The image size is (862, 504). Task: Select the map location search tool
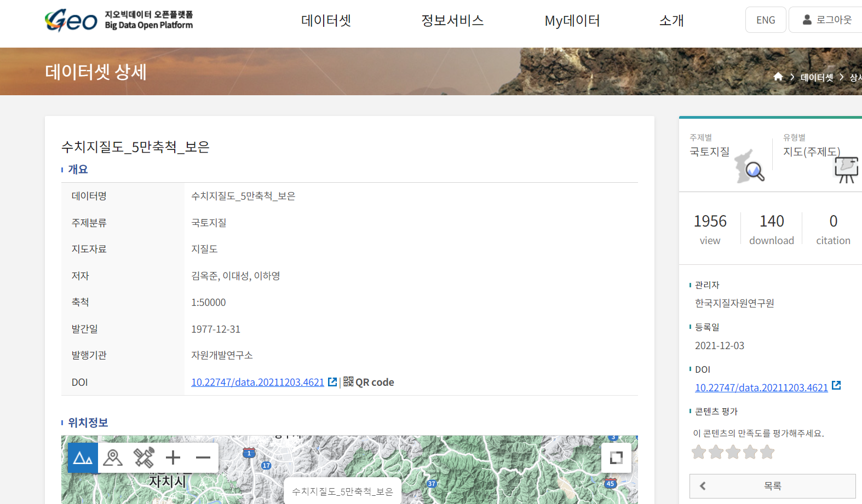click(113, 457)
